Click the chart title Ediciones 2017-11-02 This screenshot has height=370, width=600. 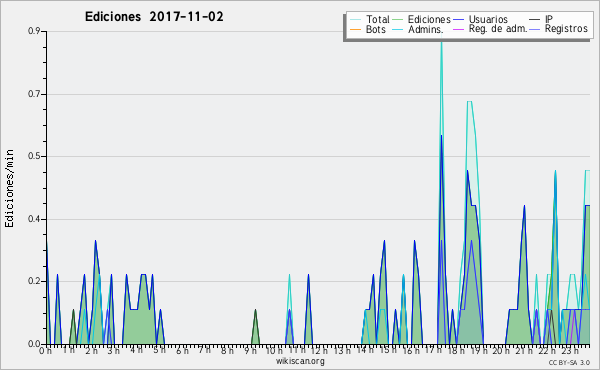tap(154, 17)
